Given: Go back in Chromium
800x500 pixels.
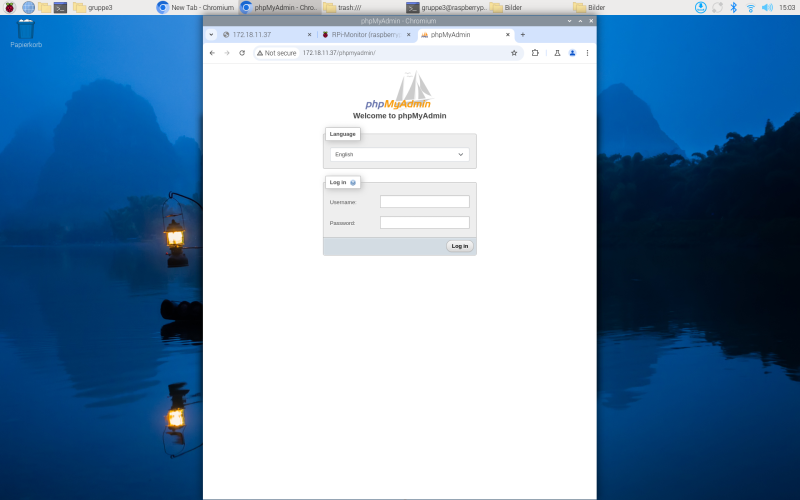Looking at the screenshot, I should tap(212, 53).
